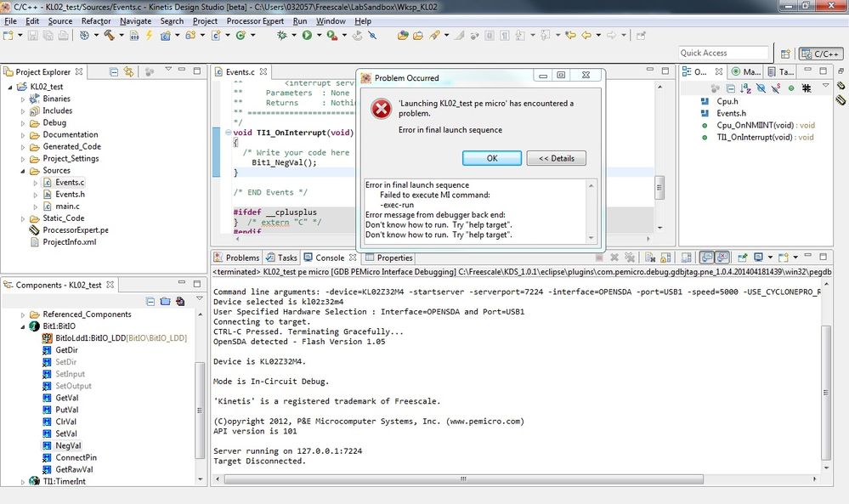The image size is (849, 504).
Task: Collapse the Bit1:BitIO component
Action: pyautogui.click(x=23, y=326)
